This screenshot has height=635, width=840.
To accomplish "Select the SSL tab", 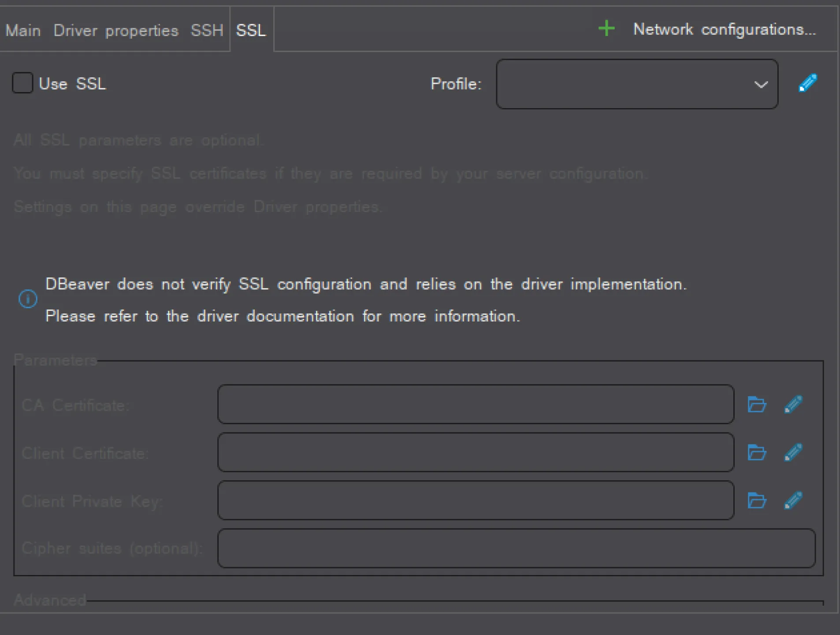I will (x=251, y=30).
